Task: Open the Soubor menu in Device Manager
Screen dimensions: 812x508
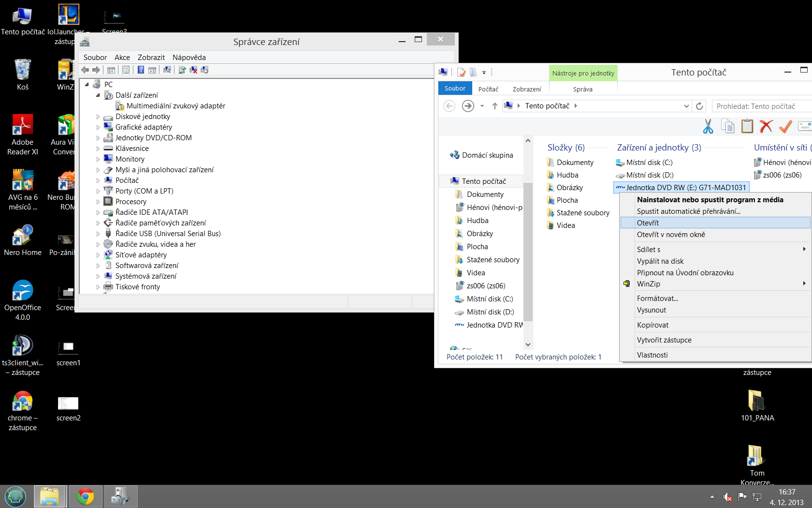Action: [95, 58]
